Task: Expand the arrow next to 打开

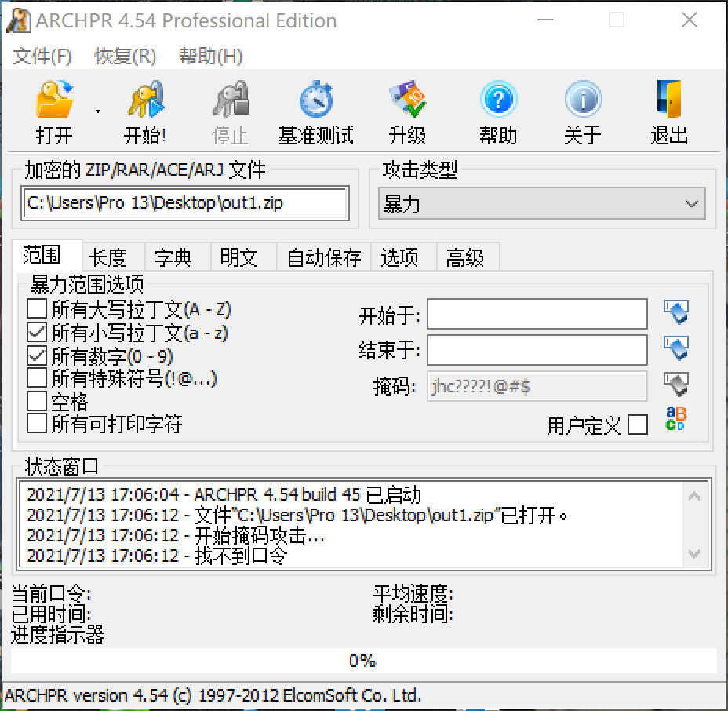Action: (98, 111)
